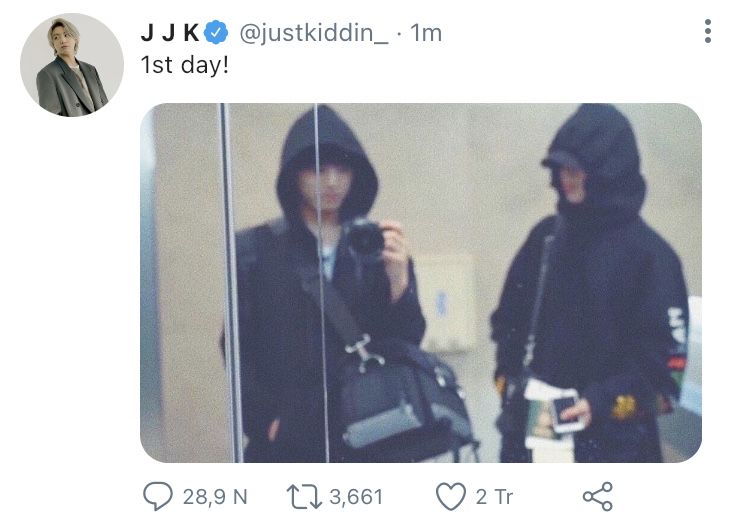Click the 2 Tr likes count
The width and height of the screenshot is (750, 525).
click(x=494, y=497)
